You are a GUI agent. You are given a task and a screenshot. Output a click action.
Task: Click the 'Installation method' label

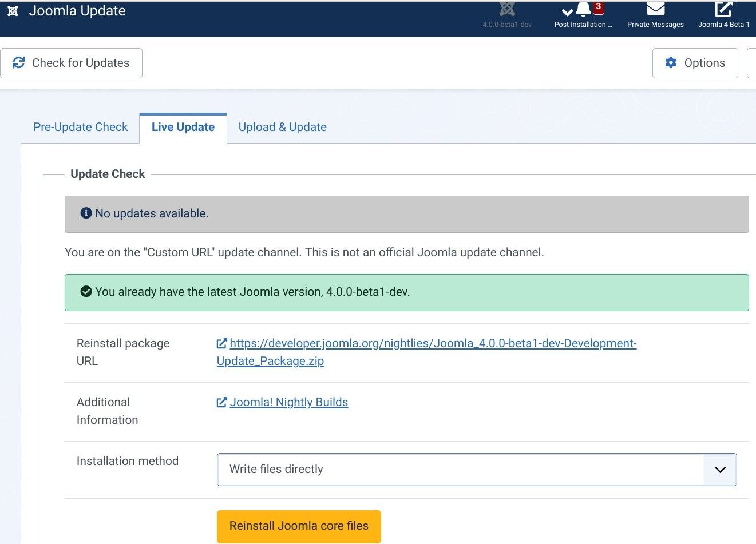tap(128, 461)
